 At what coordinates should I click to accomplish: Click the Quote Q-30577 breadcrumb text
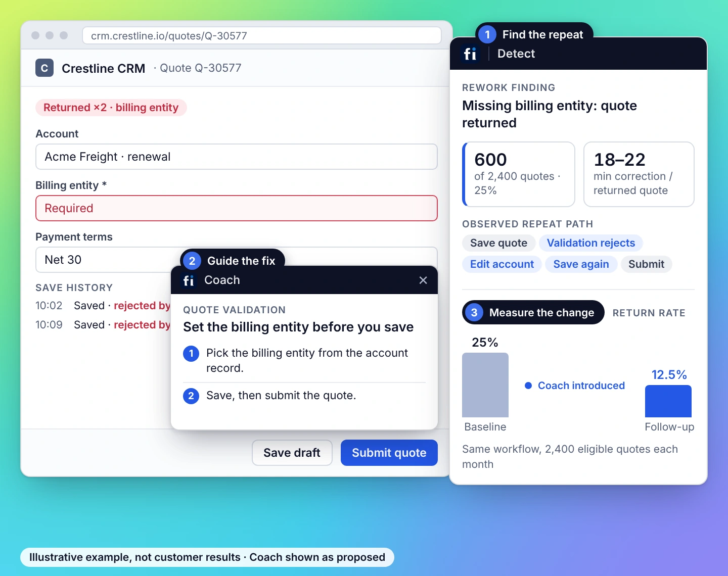point(201,68)
